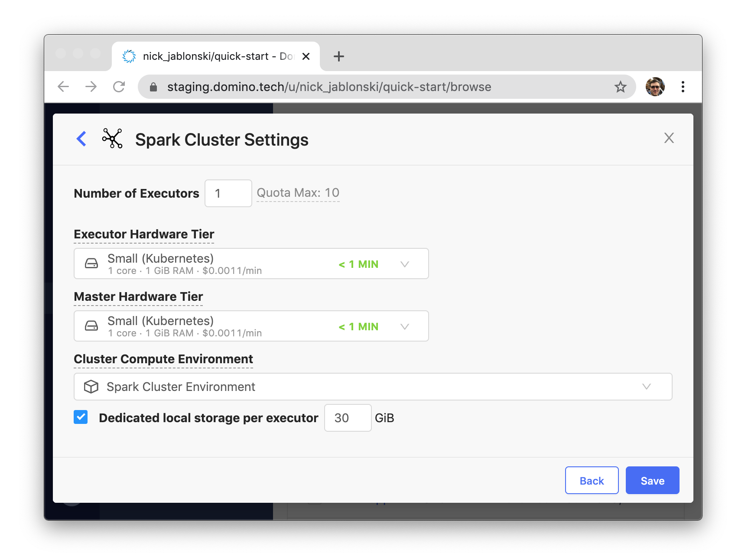Select the nick_jablonski/quick-start tab

click(x=216, y=56)
